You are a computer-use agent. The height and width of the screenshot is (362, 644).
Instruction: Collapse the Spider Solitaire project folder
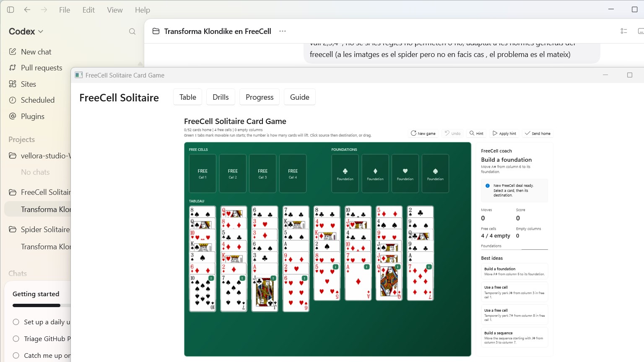13,230
